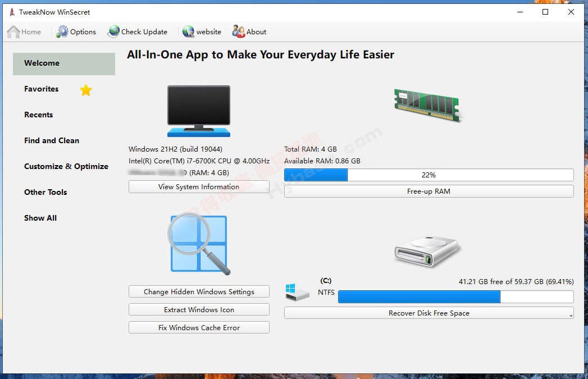Screen dimensions: 588x379
Task: Click the computer monitor image
Action: [199, 111]
